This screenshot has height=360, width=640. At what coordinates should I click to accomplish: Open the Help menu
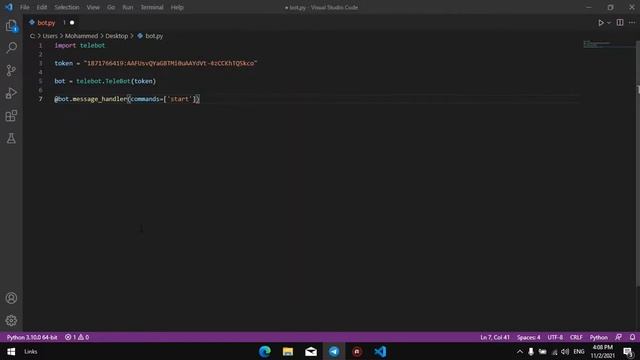[177, 7]
